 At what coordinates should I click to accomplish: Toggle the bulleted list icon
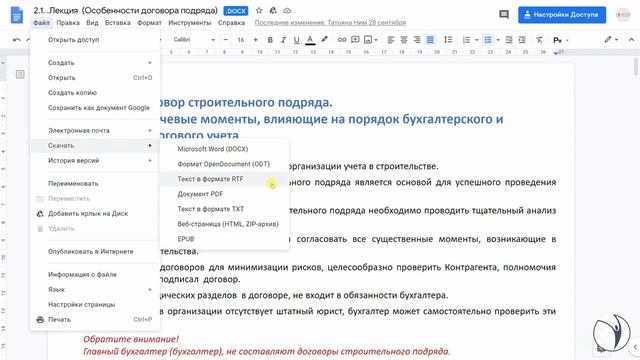(488, 40)
